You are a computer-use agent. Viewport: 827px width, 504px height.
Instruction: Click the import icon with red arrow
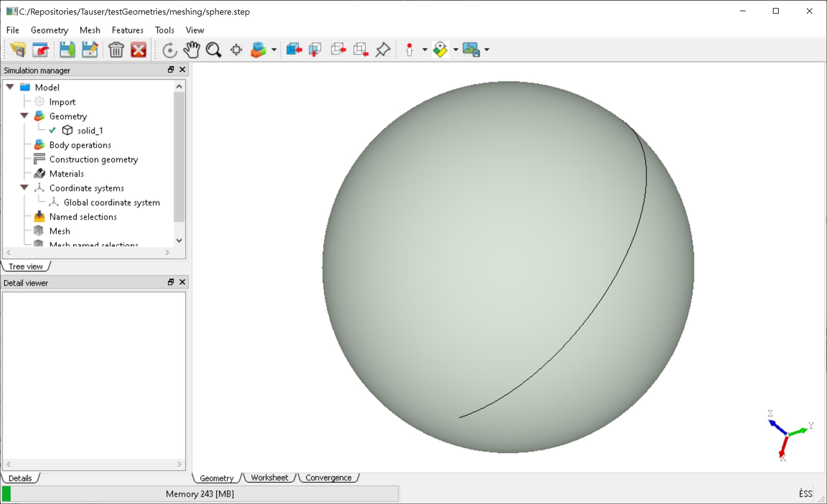(x=41, y=50)
